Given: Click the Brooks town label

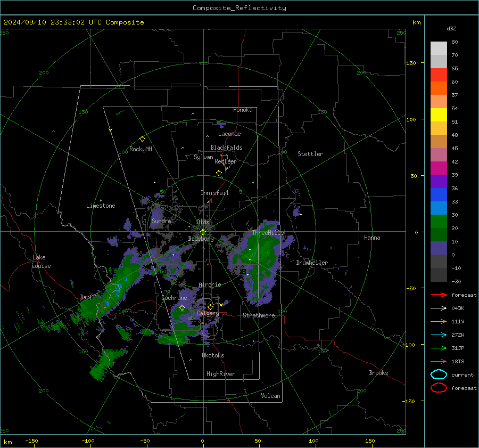Looking at the screenshot, I should [378, 373].
